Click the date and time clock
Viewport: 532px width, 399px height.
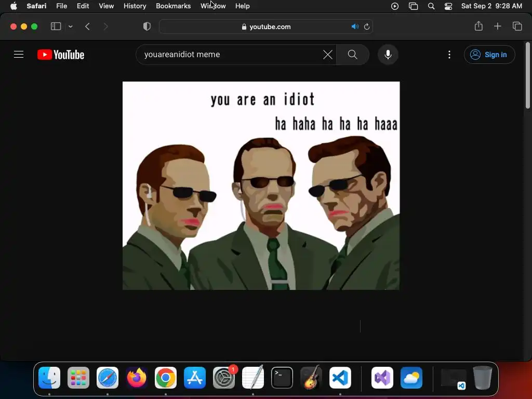[x=491, y=6]
